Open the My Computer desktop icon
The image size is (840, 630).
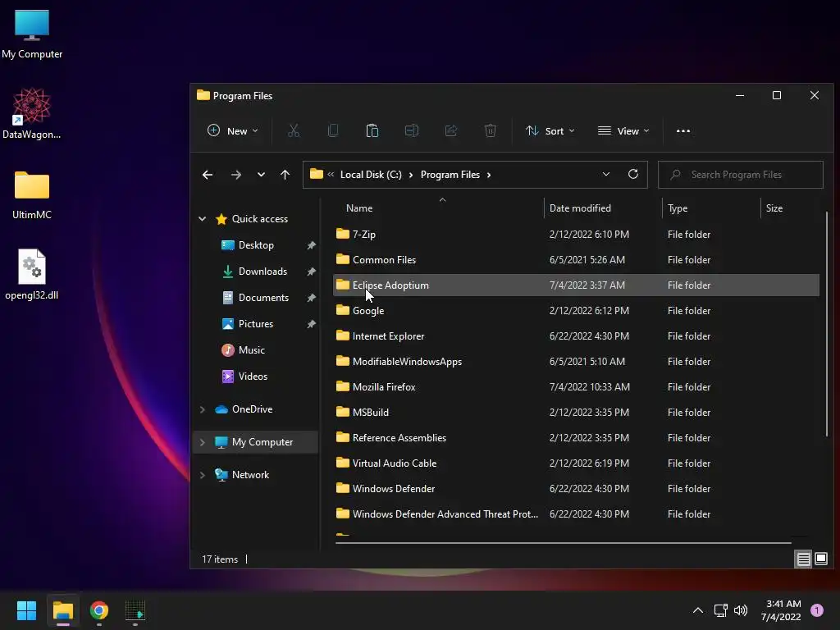[32, 34]
